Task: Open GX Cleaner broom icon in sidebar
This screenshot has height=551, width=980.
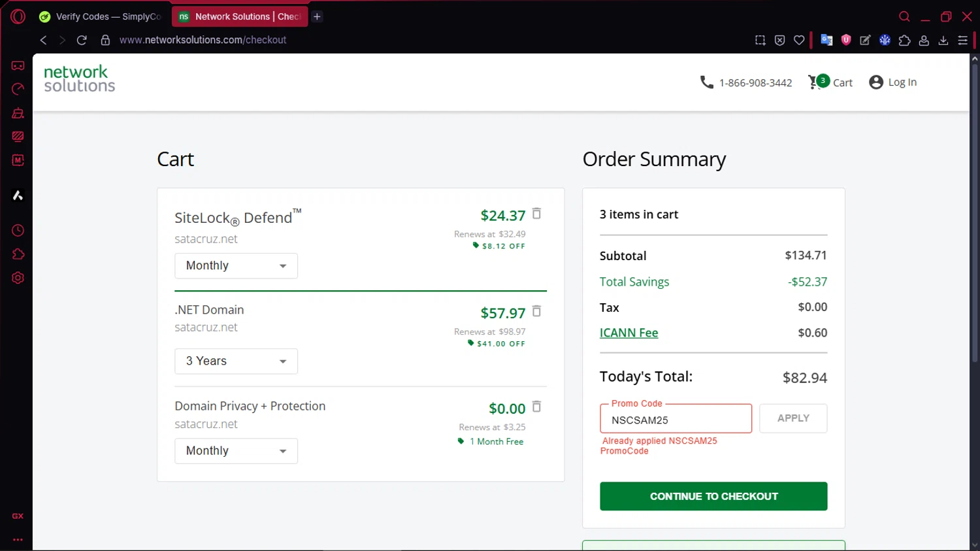Action: point(18,113)
